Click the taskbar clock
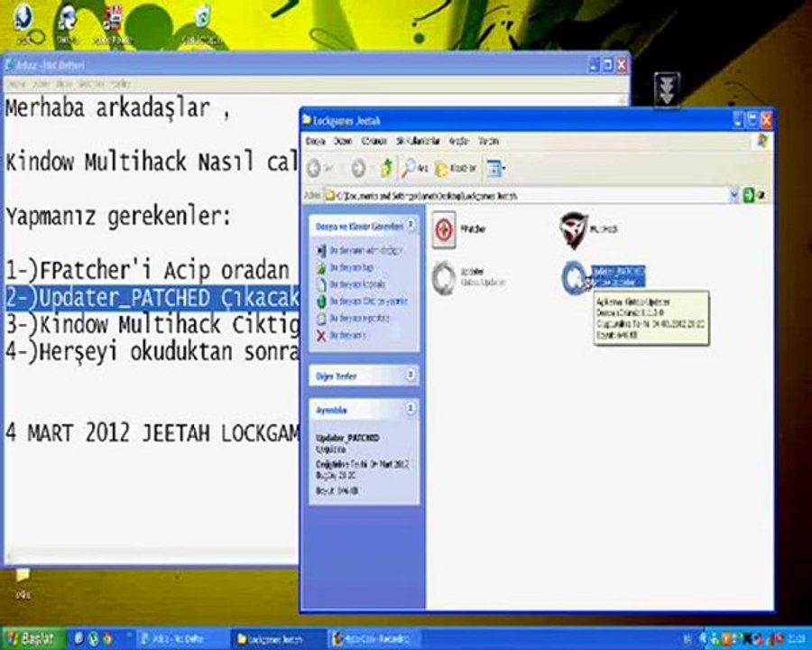Image resolution: width=812 pixels, height=650 pixels. (x=796, y=638)
